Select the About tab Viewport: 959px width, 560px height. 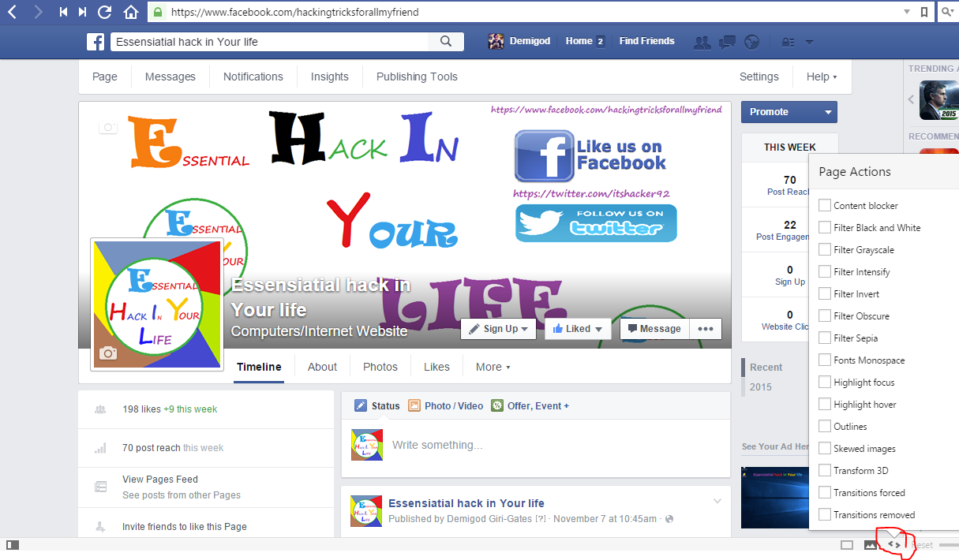pyautogui.click(x=322, y=367)
